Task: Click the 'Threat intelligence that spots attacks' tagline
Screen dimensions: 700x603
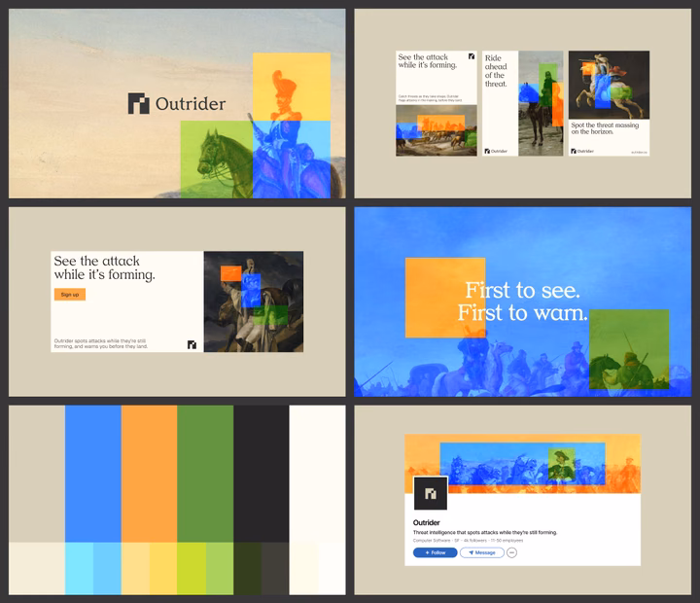Action: tap(485, 532)
